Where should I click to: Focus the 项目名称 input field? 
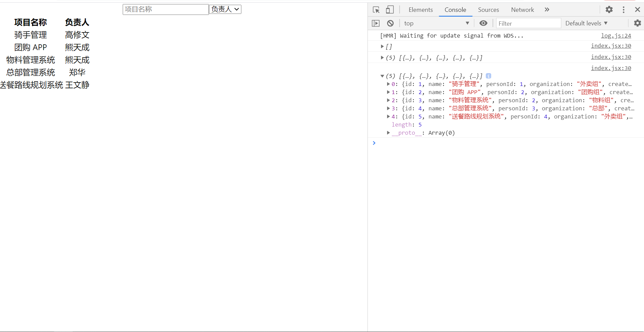[x=166, y=9]
